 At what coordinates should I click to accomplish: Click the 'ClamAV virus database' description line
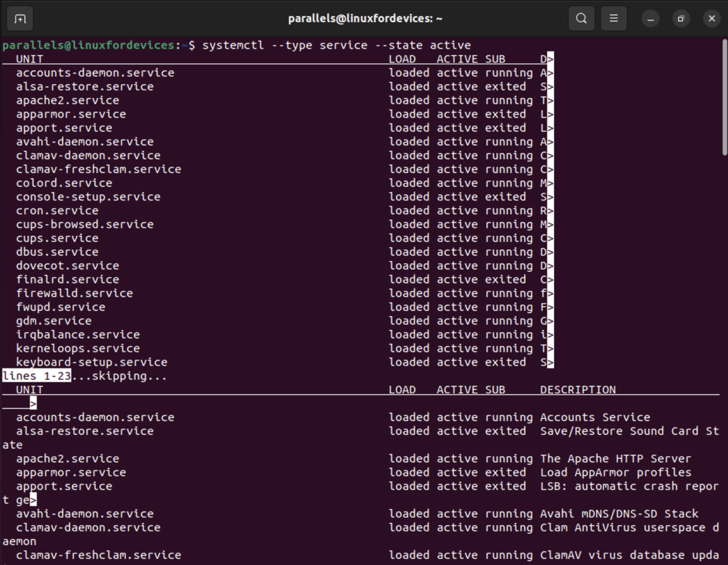[626, 555]
